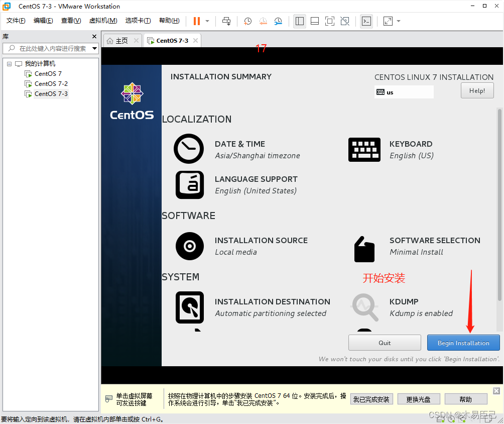The width and height of the screenshot is (504, 424).
Task: Collapse the 我的计算机 tree node
Action: coord(10,64)
